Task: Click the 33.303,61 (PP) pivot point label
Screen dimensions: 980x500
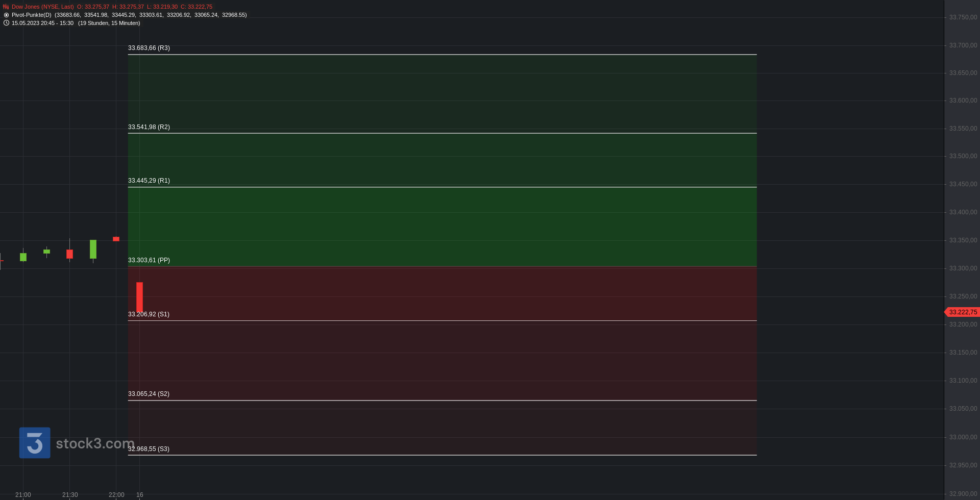Action: [x=149, y=260]
